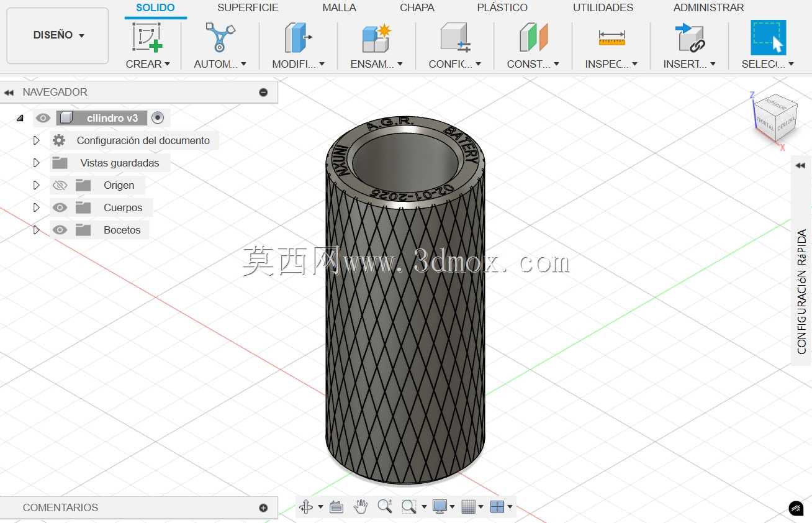Click the Zoom Window magnifier icon
The image size is (812, 523).
(408, 507)
